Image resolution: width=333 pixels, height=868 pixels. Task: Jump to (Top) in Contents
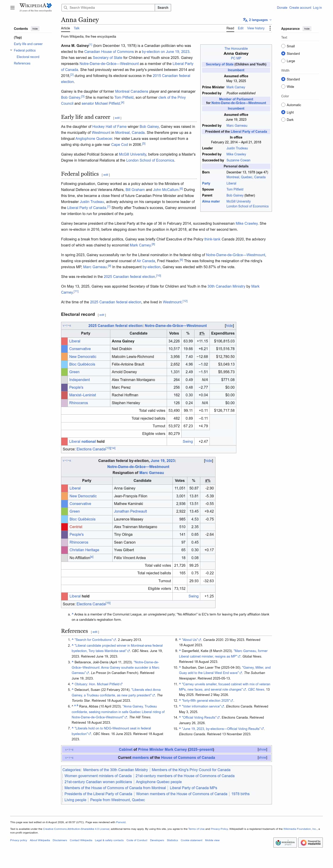tap(18, 37)
